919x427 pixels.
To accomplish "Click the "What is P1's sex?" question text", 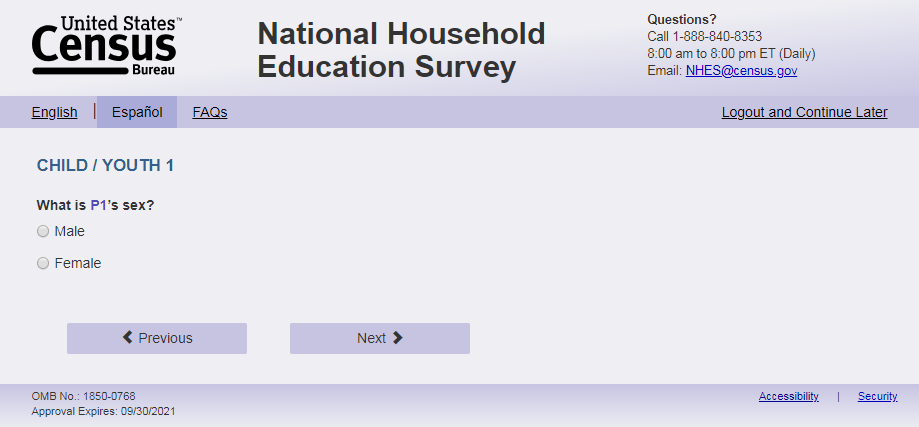I will click(x=96, y=205).
